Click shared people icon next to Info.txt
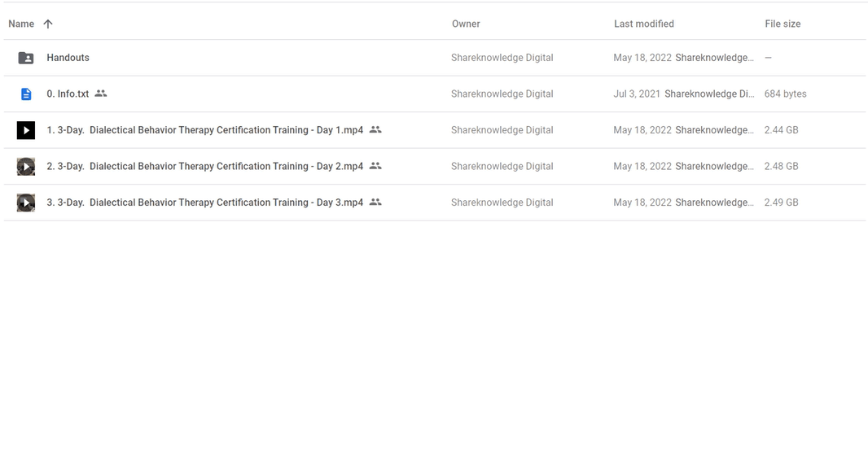 (x=101, y=94)
